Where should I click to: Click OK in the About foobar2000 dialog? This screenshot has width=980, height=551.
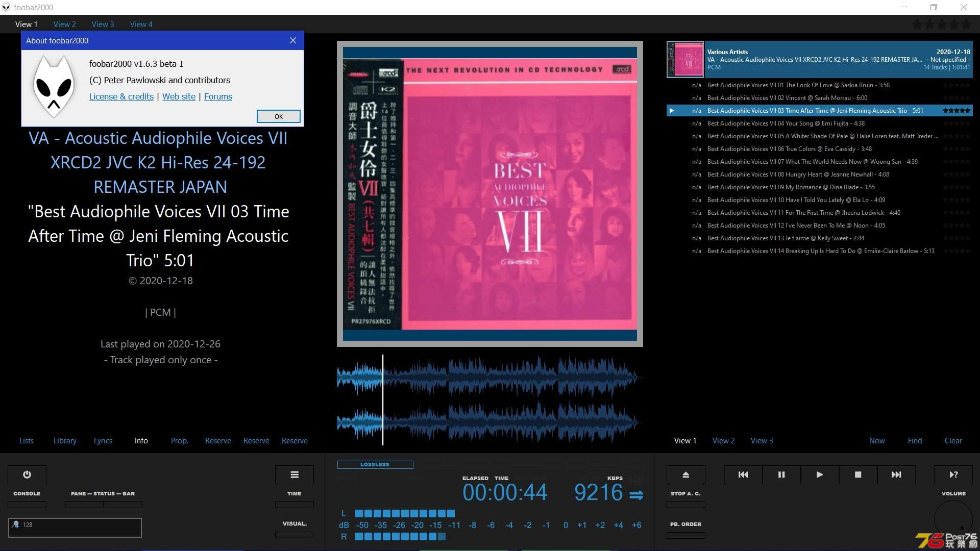(x=279, y=116)
